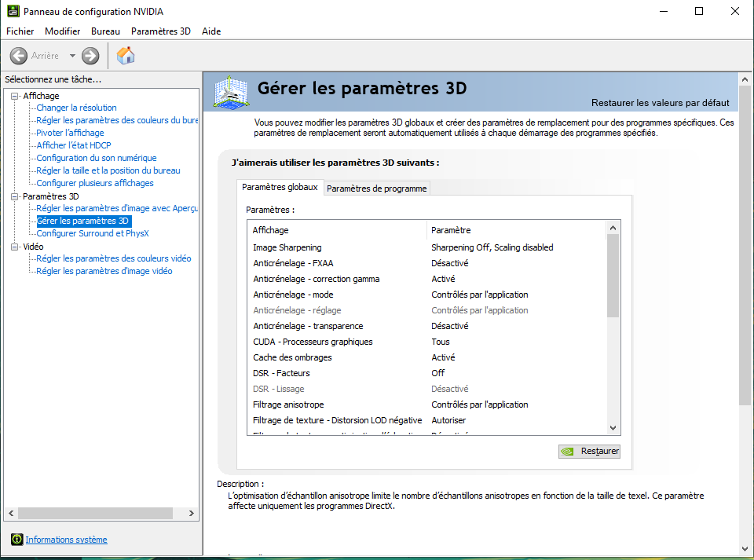The width and height of the screenshot is (754, 560).
Task: Click the Affichage column header
Action: tap(337, 230)
